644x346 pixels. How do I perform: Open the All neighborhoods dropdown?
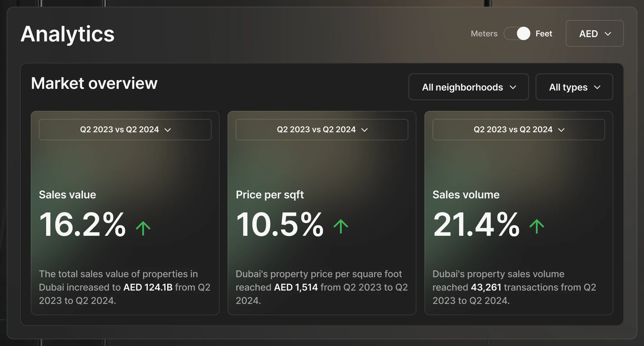pos(468,87)
